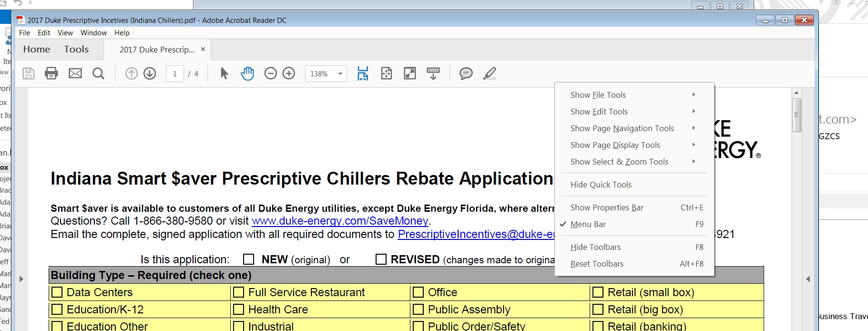Screen dimensions: 868x331
Task: Expand the right tools pane arrow
Action: click(x=808, y=279)
